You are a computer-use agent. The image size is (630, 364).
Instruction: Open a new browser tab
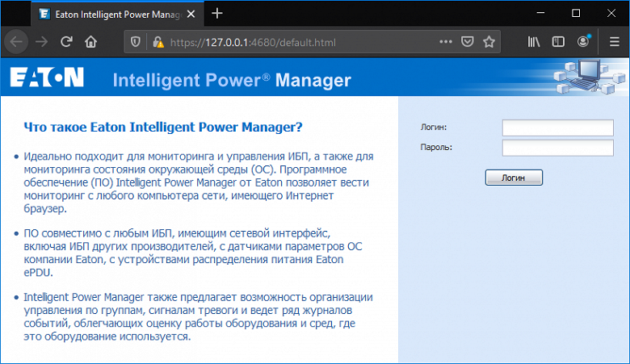(217, 14)
